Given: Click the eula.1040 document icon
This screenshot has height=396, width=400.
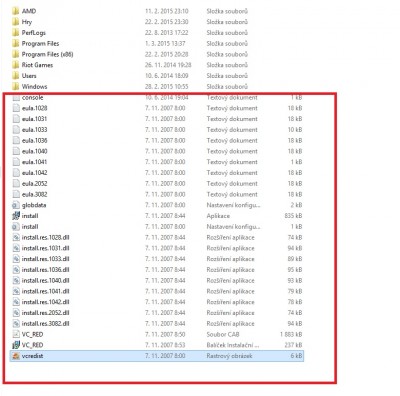Looking at the screenshot, I should [16, 151].
